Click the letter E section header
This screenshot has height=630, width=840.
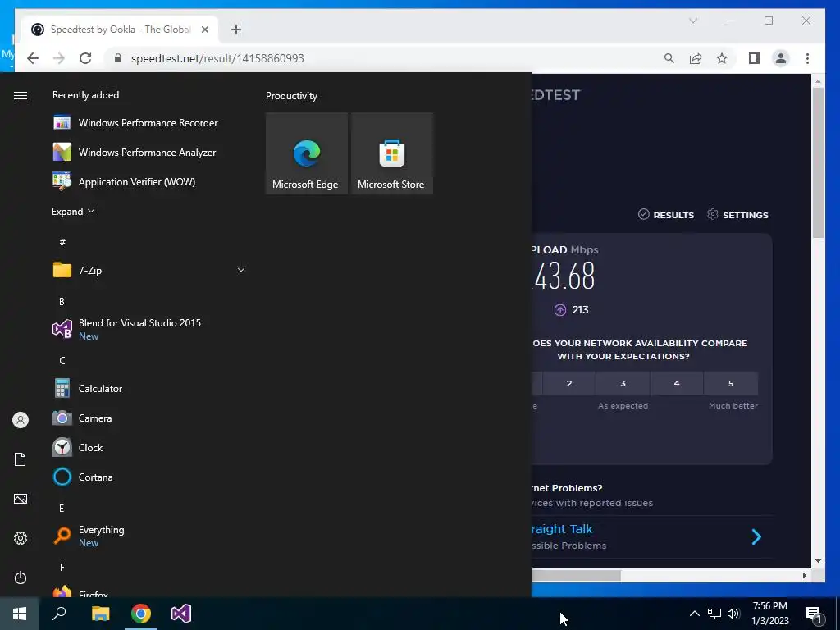[62, 508]
